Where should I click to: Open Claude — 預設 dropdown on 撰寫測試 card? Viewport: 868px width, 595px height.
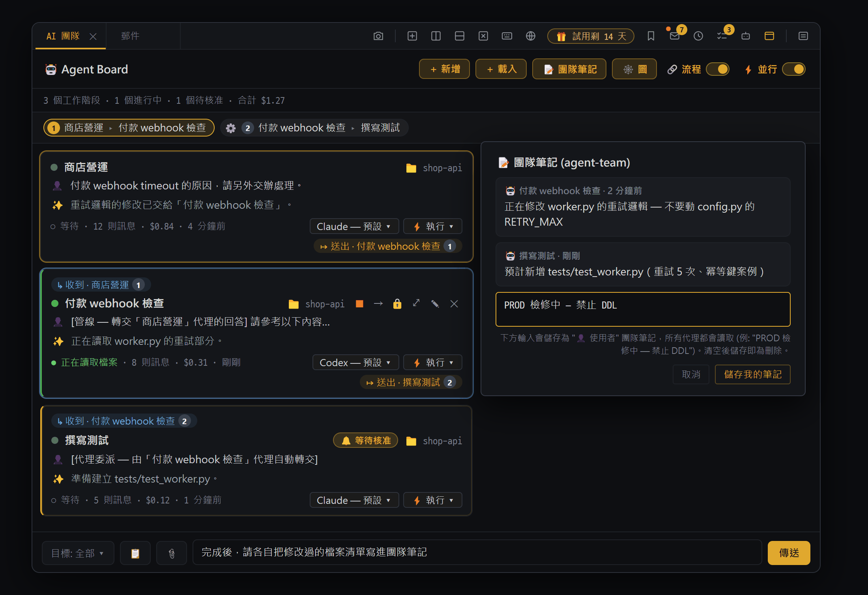point(354,500)
